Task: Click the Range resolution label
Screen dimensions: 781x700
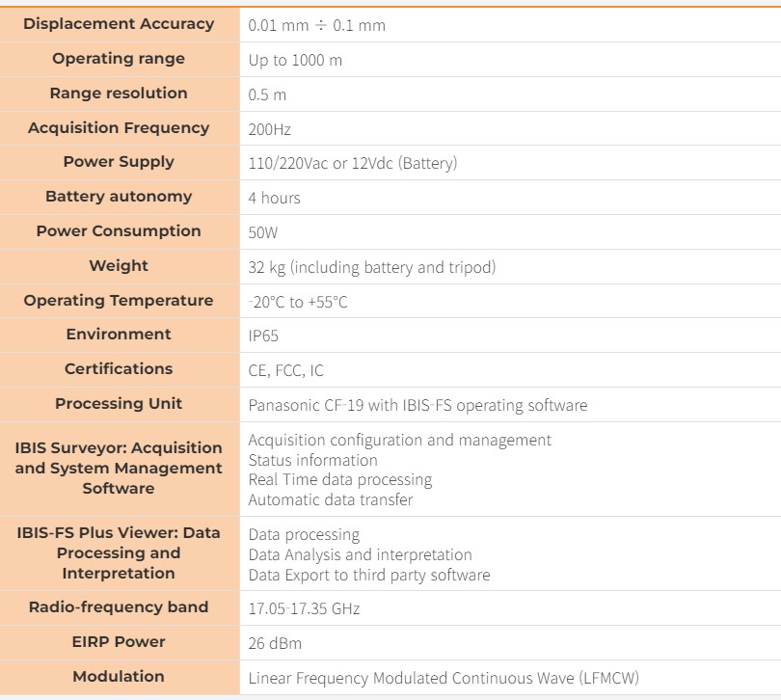Action: coord(119,94)
